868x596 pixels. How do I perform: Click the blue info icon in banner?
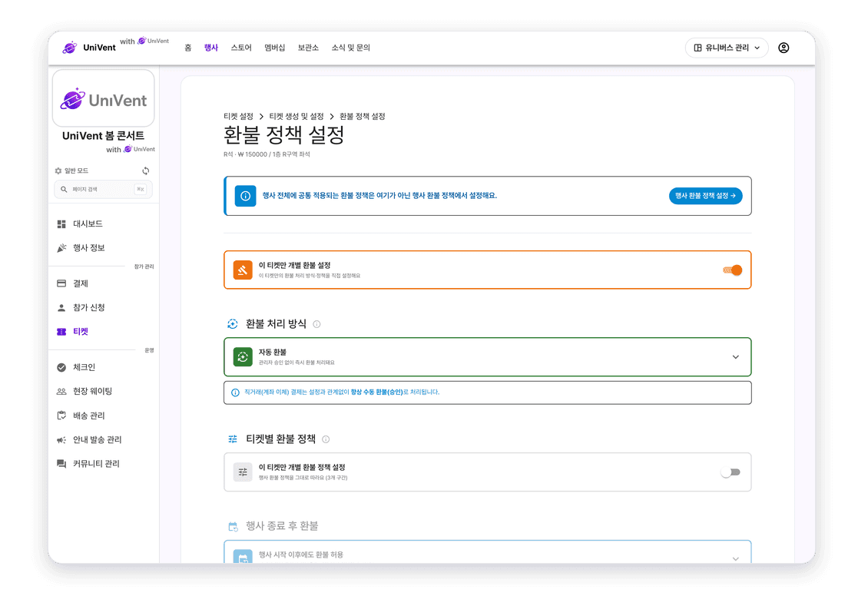click(245, 196)
